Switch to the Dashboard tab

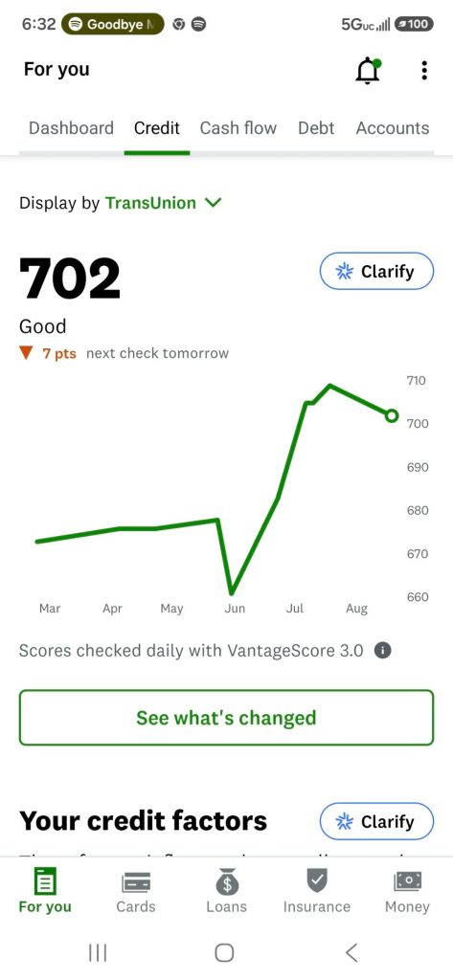coord(71,128)
